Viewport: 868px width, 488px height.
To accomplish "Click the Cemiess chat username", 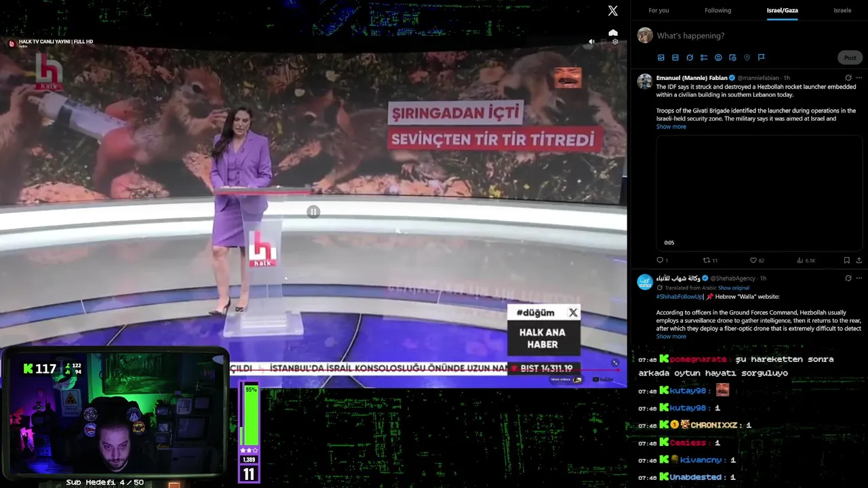I will 688,443.
